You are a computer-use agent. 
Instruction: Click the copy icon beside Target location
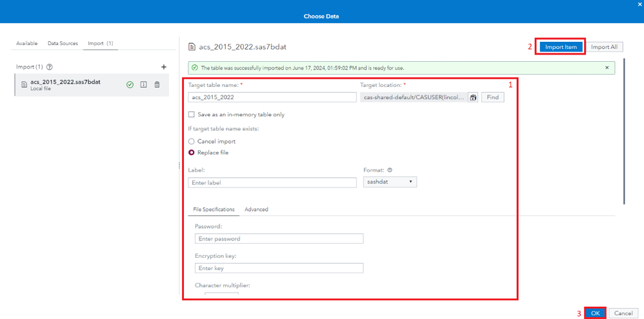click(473, 97)
